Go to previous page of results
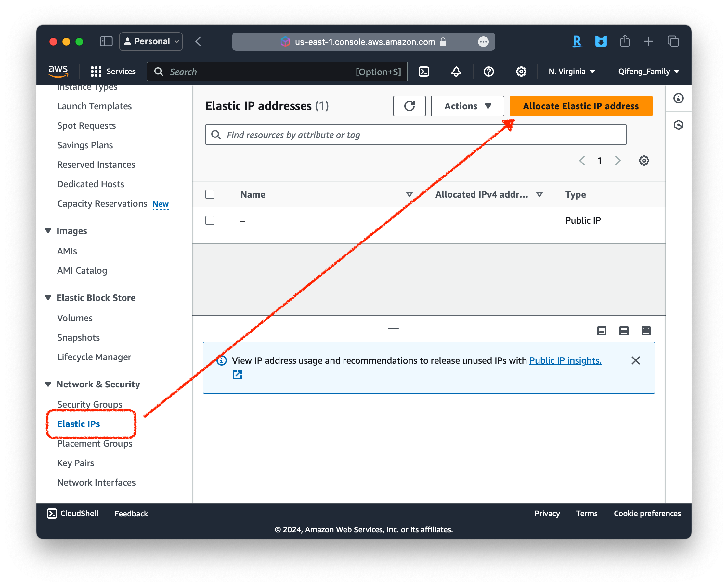 [582, 161]
